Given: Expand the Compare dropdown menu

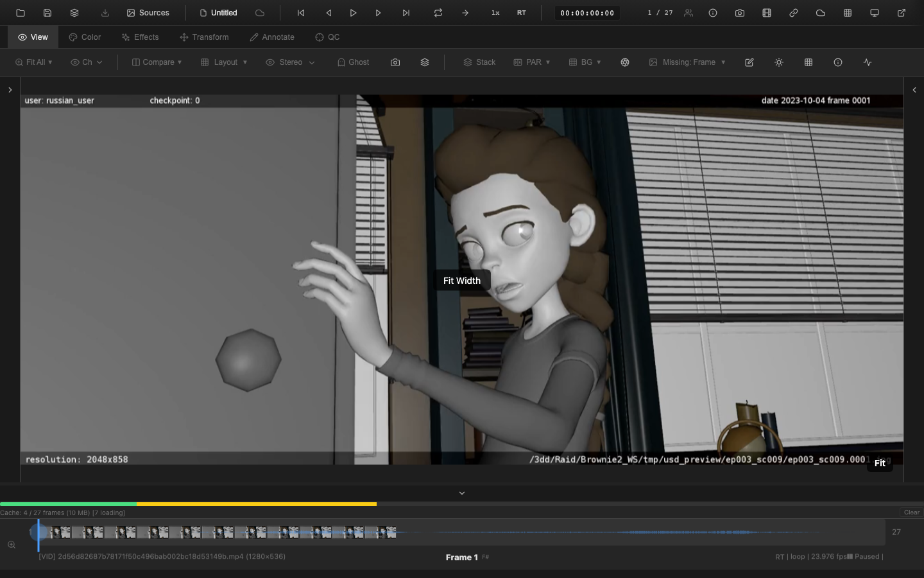Looking at the screenshot, I should (x=157, y=62).
